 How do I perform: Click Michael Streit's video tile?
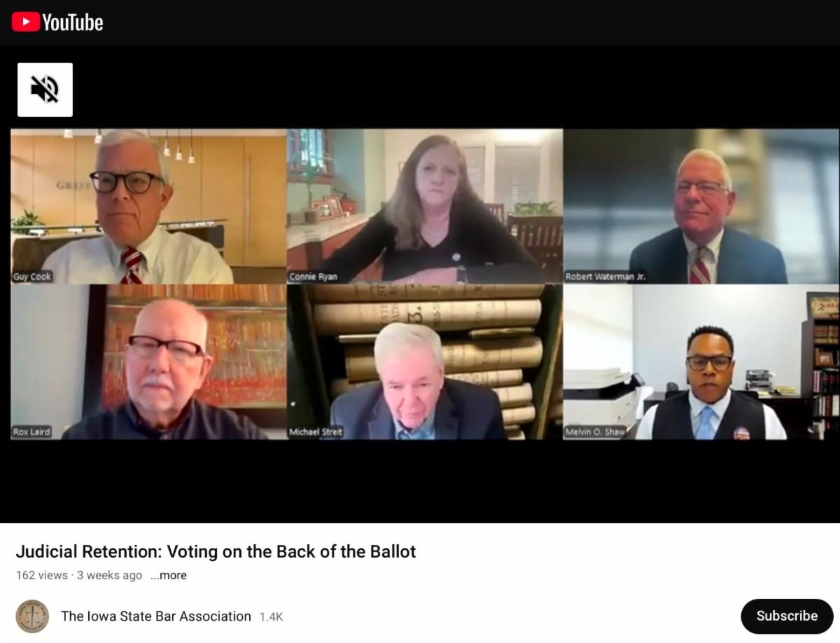[x=425, y=362]
